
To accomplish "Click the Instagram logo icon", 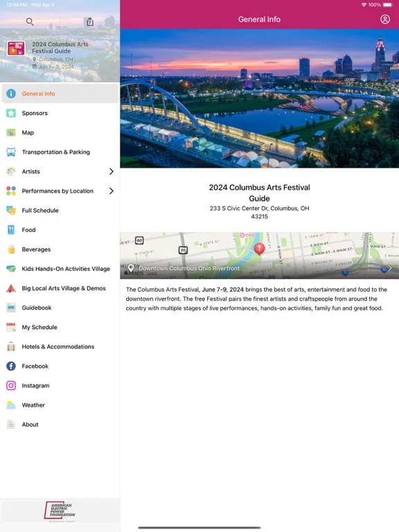I will pyautogui.click(x=11, y=385).
